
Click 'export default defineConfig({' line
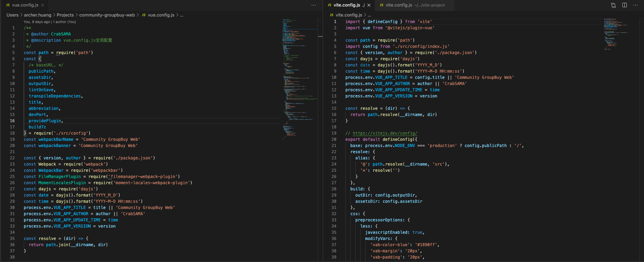pos(381,139)
